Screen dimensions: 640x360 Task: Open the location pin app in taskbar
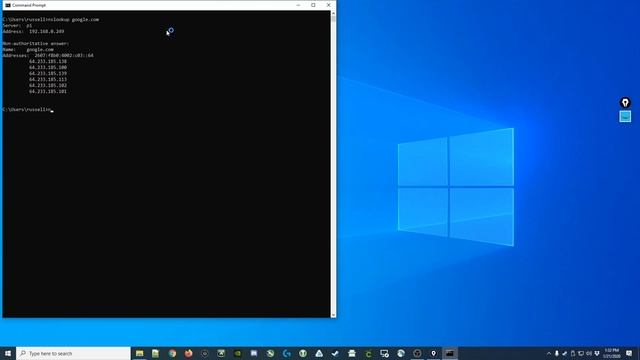tap(433, 353)
